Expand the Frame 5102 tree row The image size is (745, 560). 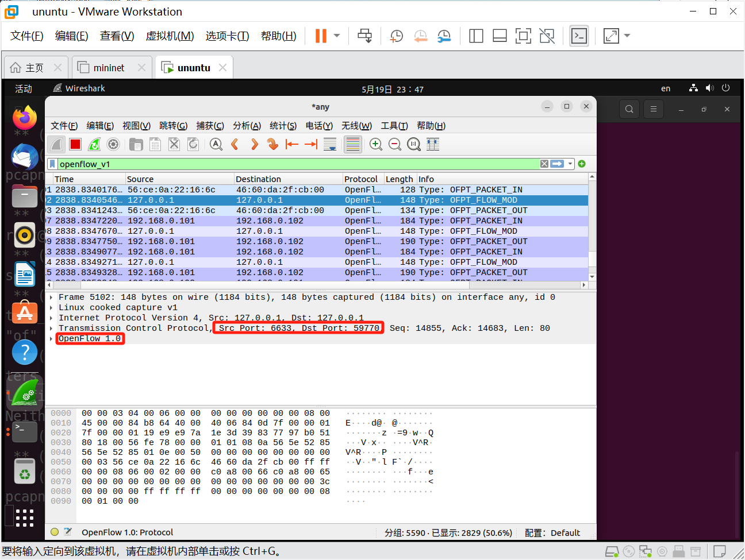pos(51,298)
